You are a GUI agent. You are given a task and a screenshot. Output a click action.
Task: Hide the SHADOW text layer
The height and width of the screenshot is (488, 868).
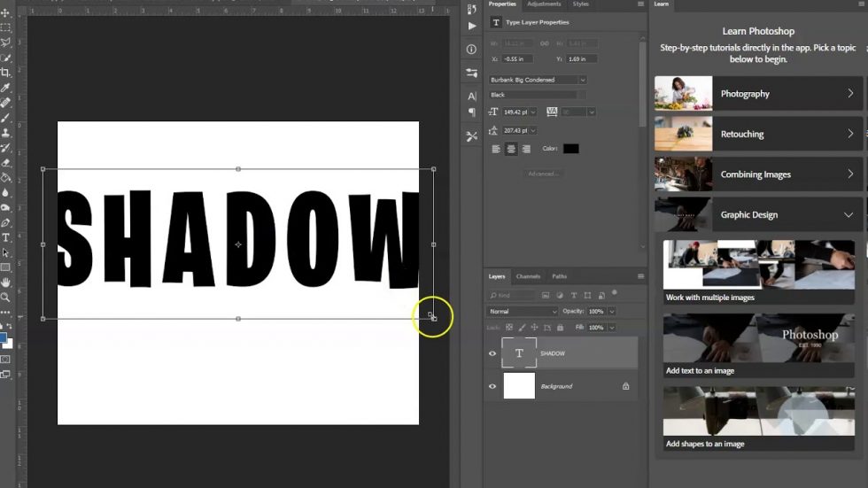click(492, 353)
